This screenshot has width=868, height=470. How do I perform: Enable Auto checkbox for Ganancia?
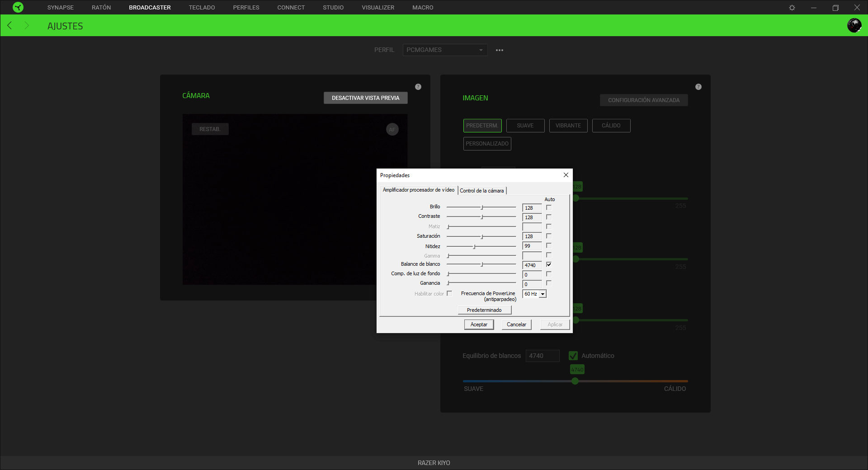click(549, 283)
